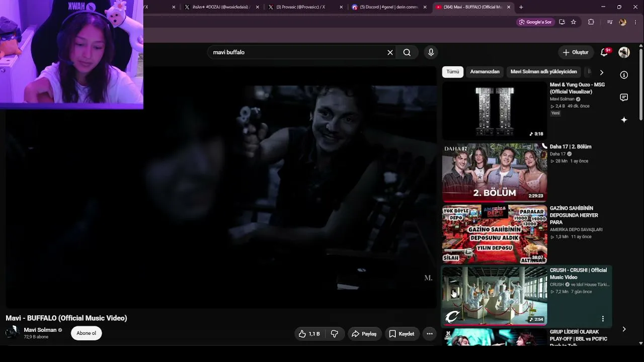Open the sparkle icon in the side rail

click(624, 120)
